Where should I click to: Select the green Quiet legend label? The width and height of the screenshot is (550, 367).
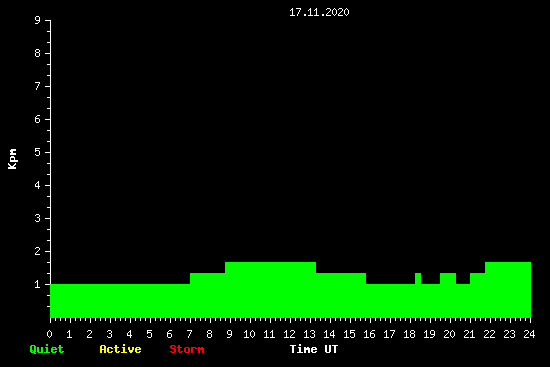pos(47,349)
